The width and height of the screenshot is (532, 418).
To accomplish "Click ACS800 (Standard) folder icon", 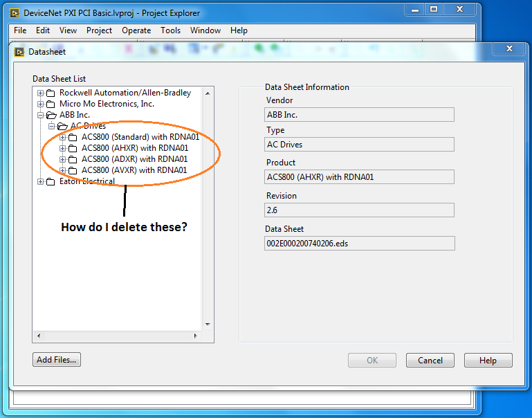I will 72,138.
